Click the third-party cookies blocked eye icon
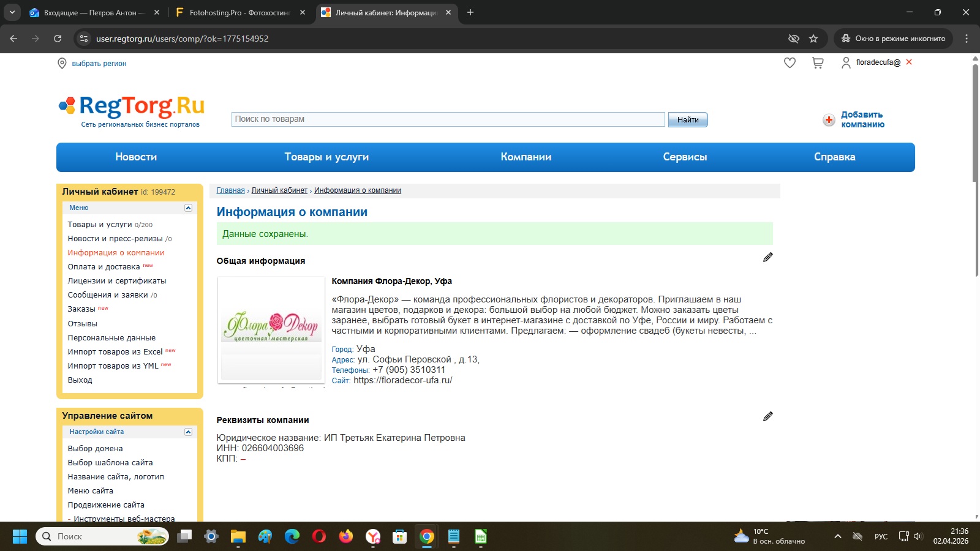 (x=794, y=39)
